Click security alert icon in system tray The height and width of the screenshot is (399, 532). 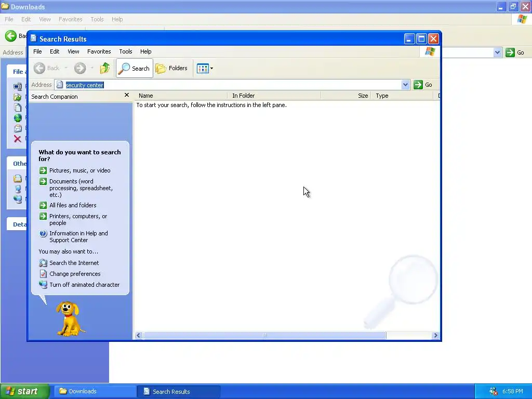point(494,392)
